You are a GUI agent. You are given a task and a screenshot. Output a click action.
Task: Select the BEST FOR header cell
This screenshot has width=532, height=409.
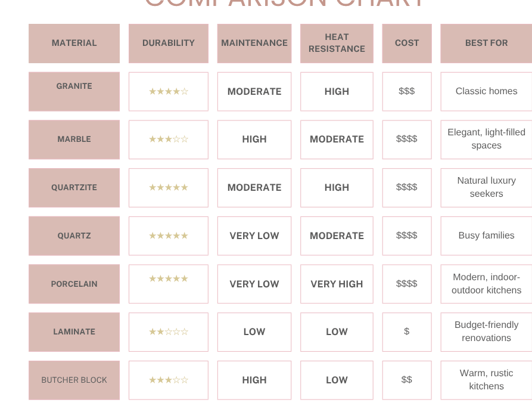point(486,43)
